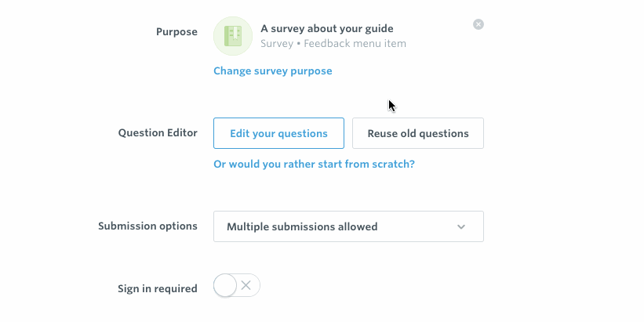Click the Sign in required label
The height and width of the screenshot is (322, 644).
(158, 289)
